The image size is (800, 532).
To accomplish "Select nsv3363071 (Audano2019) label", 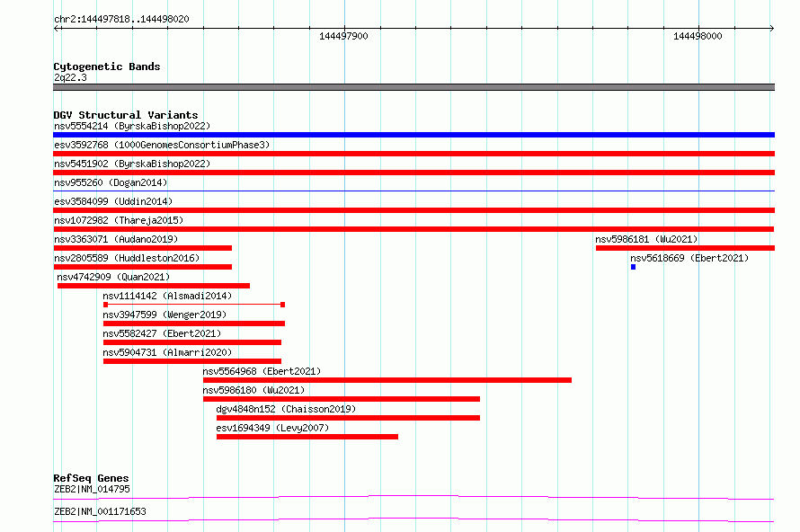I will 116,239.
